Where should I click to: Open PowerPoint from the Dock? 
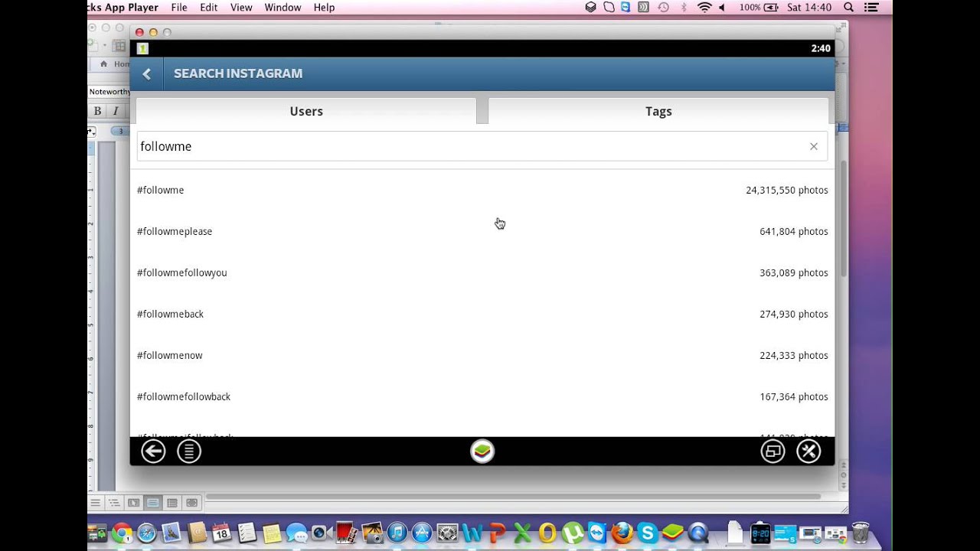coord(498,533)
